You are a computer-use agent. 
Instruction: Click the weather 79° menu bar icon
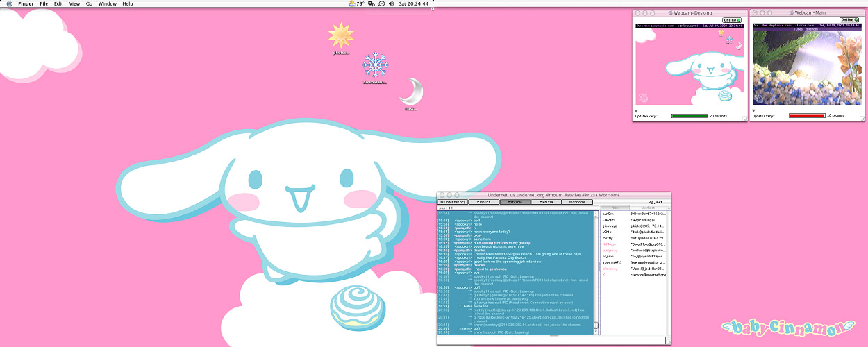pos(356,3)
